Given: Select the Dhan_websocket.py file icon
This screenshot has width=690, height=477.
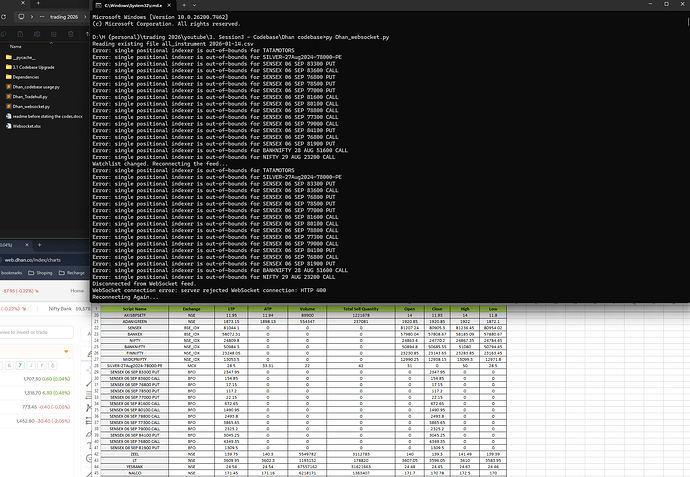Looking at the screenshot, I should 9,106.
